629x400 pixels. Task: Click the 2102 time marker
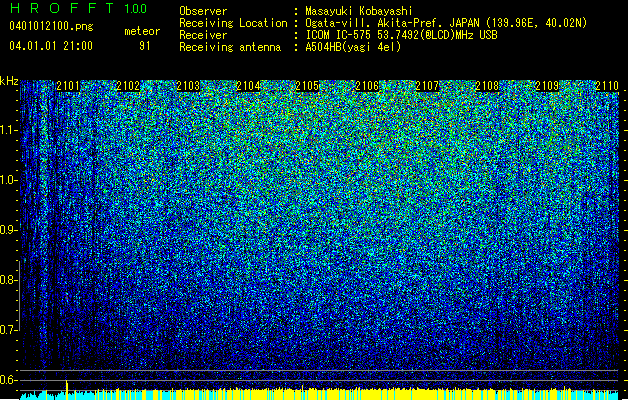pos(128,86)
